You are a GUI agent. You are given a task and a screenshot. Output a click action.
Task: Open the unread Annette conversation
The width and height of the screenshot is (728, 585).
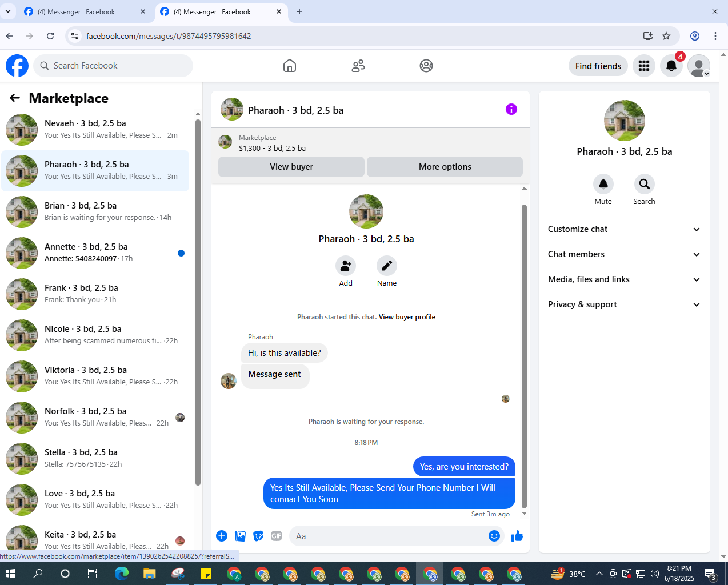[95, 253]
